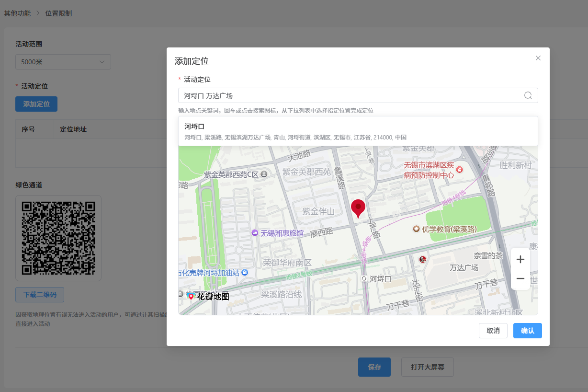Click the red map location pin
The width and height of the screenshot is (588, 392).
tap(358, 209)
